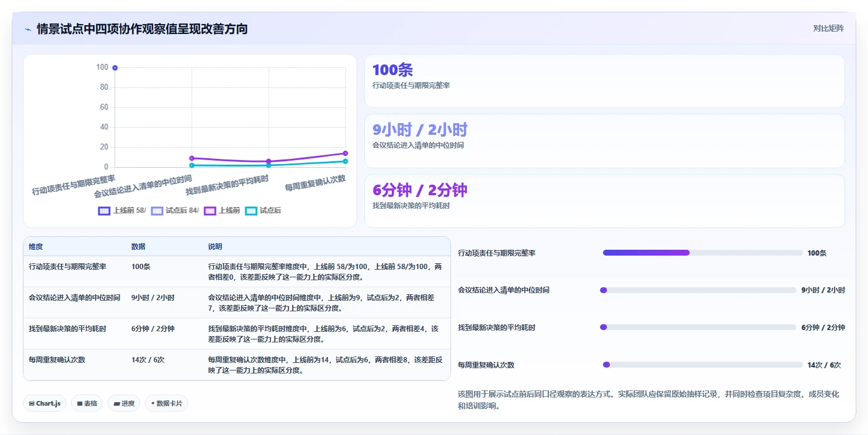This screenshot has height=435, width=868.
Task: Click the Chart.js chip
Action: [45, 403]
